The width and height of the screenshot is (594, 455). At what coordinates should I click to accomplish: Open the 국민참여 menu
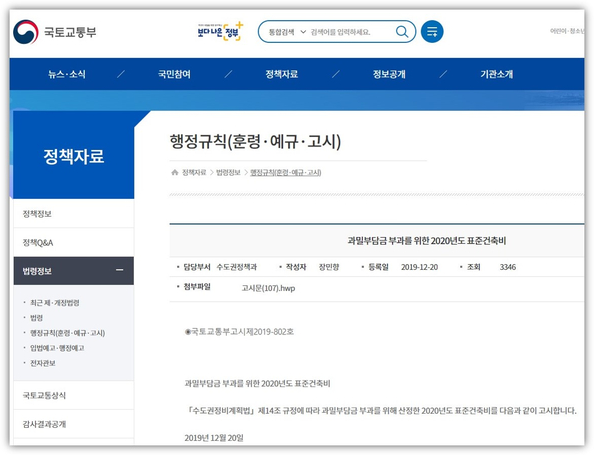(174, 74)
